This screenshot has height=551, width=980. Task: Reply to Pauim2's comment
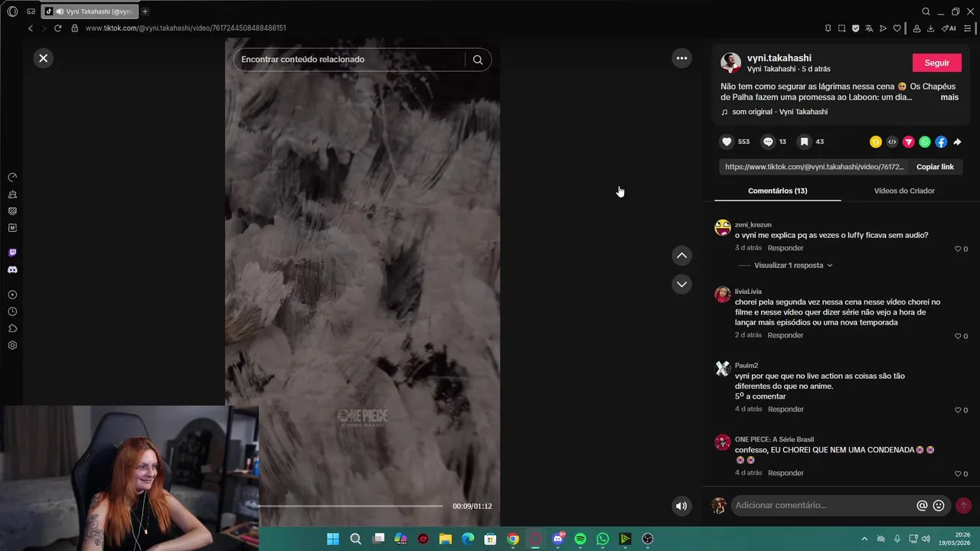click(786, 409)
